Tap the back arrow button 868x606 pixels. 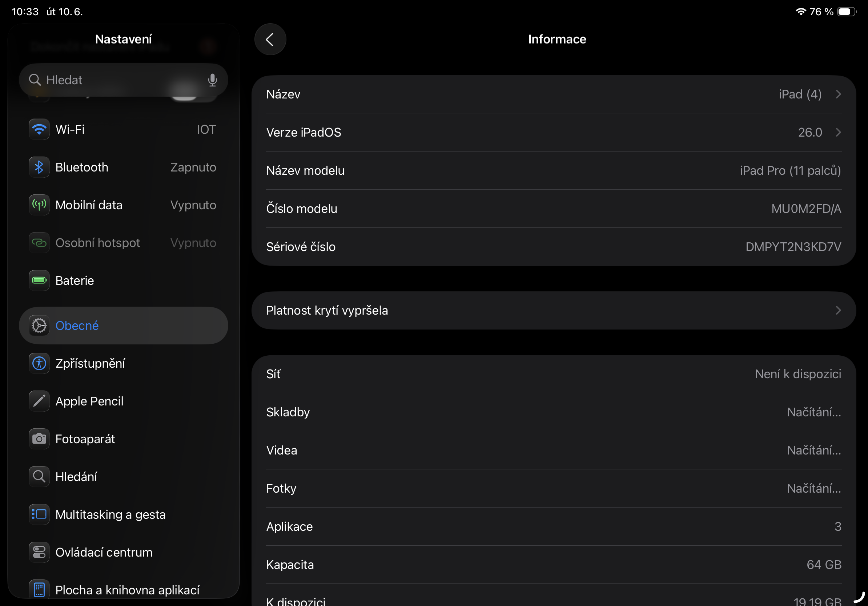coord(270,39)
